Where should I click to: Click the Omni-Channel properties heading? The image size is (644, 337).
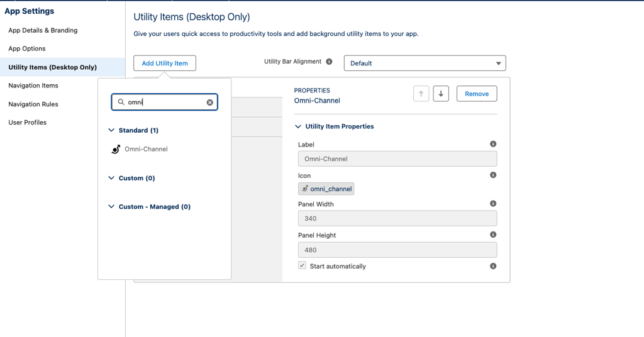(x=317, y=101)
